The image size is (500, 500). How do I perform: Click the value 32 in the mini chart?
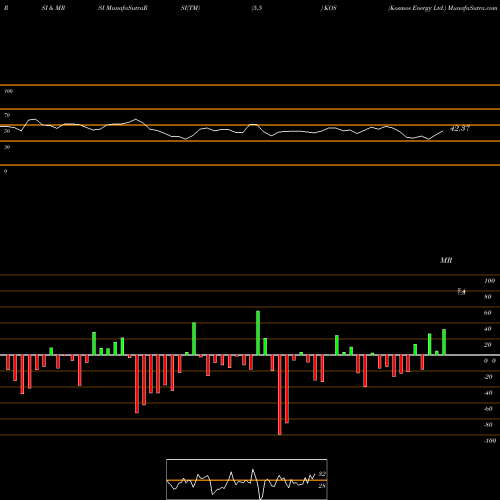[322, 474]
